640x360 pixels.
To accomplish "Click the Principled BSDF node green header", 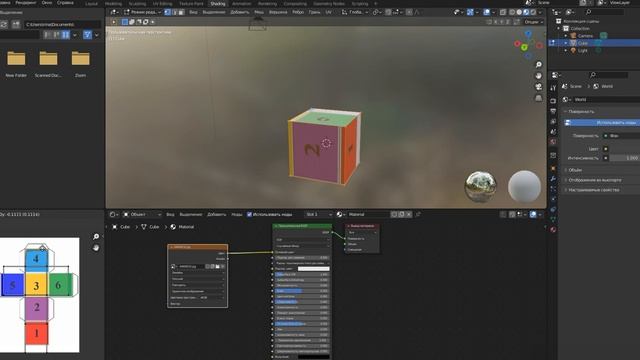I will point(302,226).
